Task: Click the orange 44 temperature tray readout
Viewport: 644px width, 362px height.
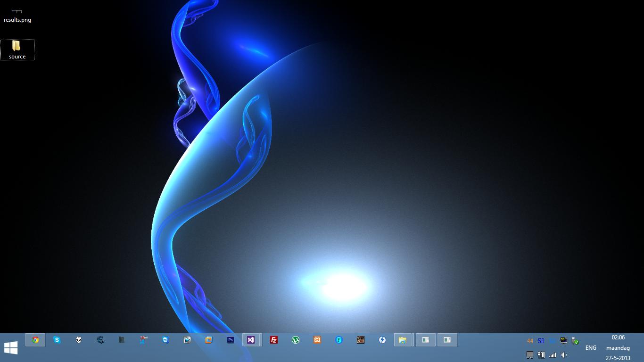Action: tap(530, 341)
